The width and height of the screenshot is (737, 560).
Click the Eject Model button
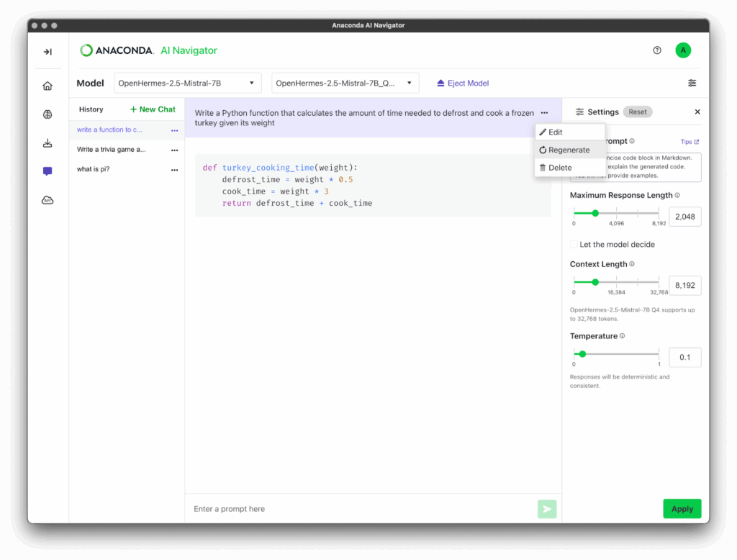click(463, 83)
